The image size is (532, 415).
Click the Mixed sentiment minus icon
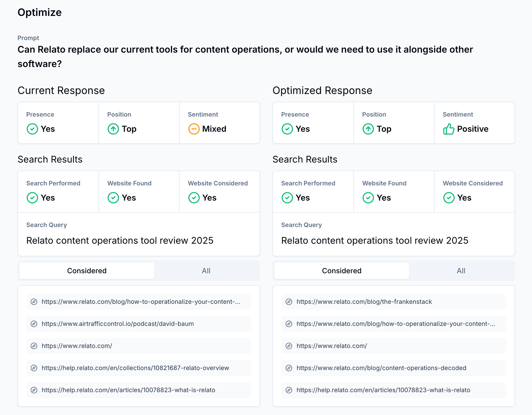(194, 129)
